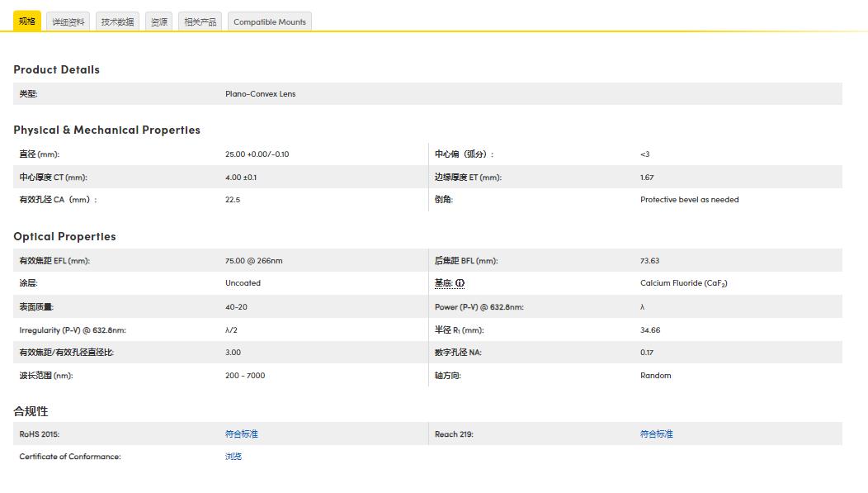Click the 合规性 section heading
Screen dimensions: 868x493
(31, 411)
